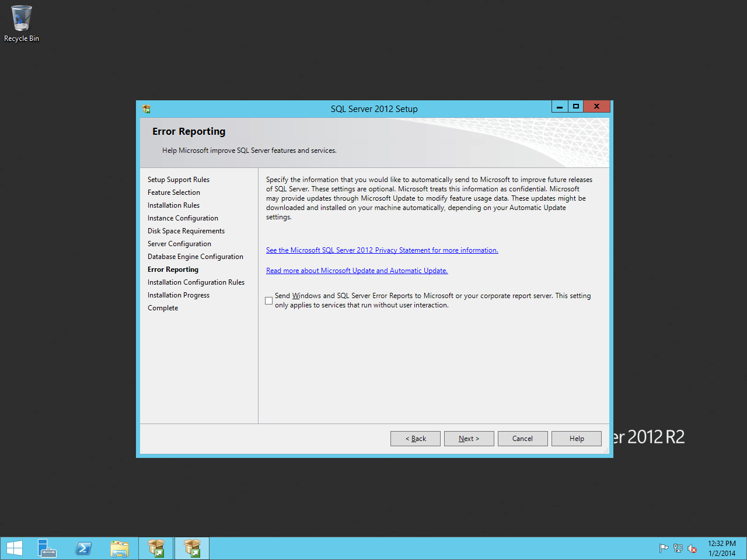Go to the previous page with Back
The width and height of the screenshot is (747, 560).
[416, 439]
